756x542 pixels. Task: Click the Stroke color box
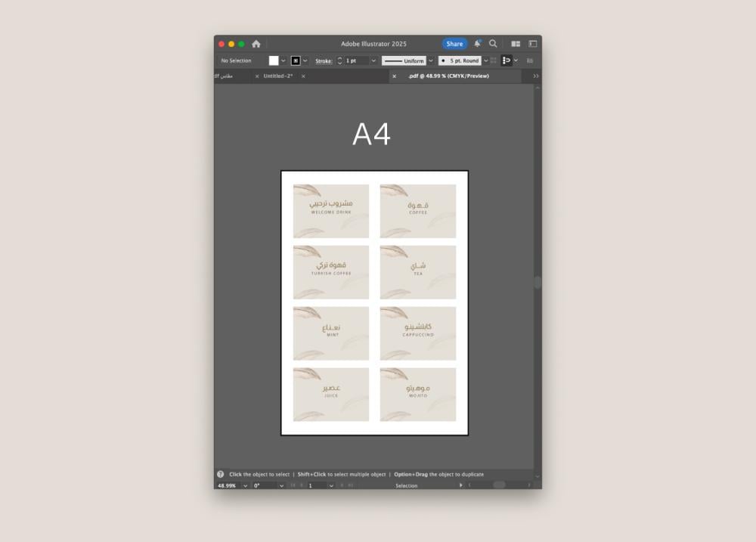tap(296, 60)
